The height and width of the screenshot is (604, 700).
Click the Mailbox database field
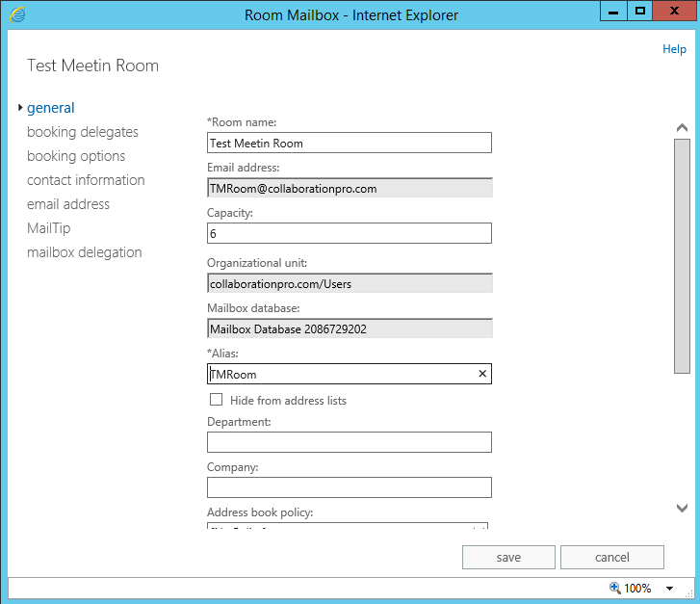[x=350, y=328]
